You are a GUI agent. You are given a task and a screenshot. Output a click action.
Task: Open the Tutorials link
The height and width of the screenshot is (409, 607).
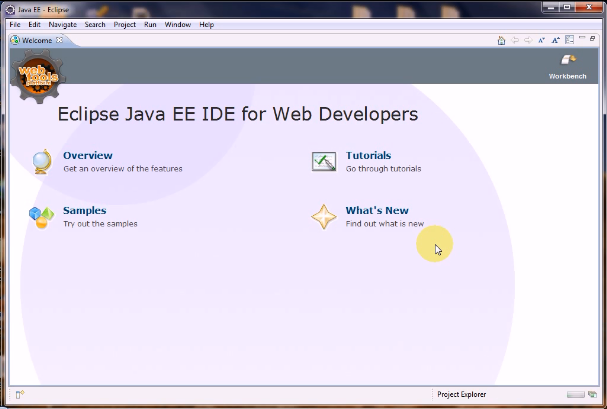[368, 155]
